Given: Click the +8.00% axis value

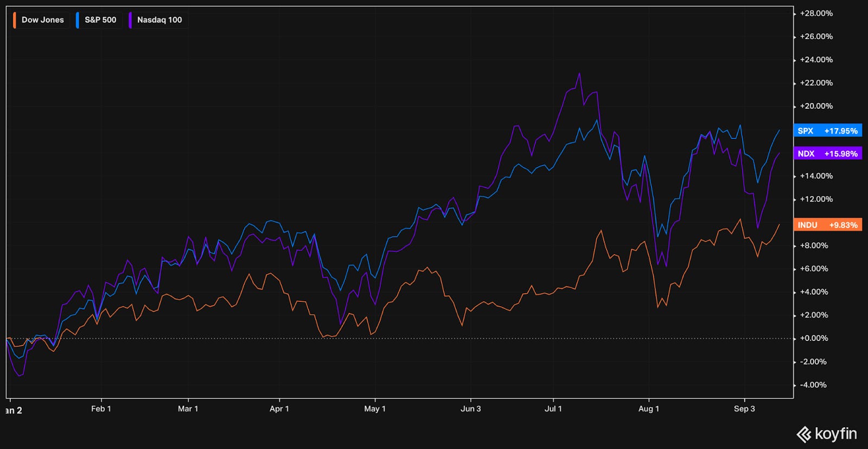Looking at the screenshot, I should pos(814,245).
